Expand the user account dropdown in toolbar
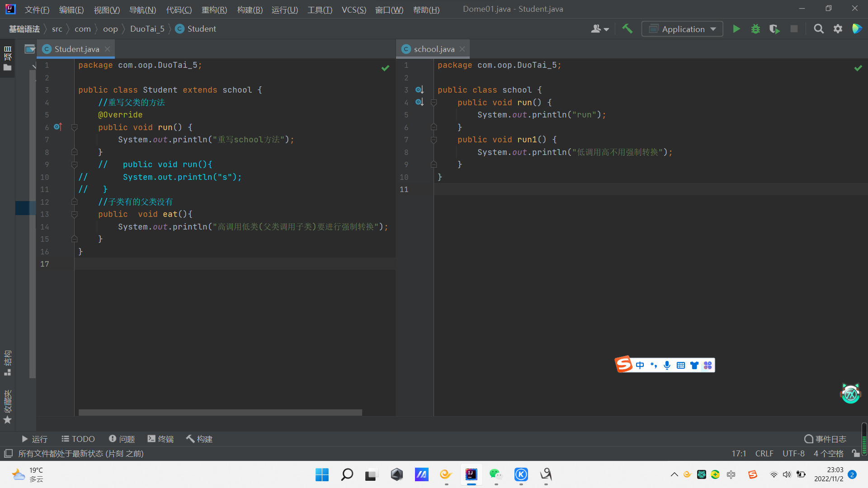868x488 pixels. (600, 29)
